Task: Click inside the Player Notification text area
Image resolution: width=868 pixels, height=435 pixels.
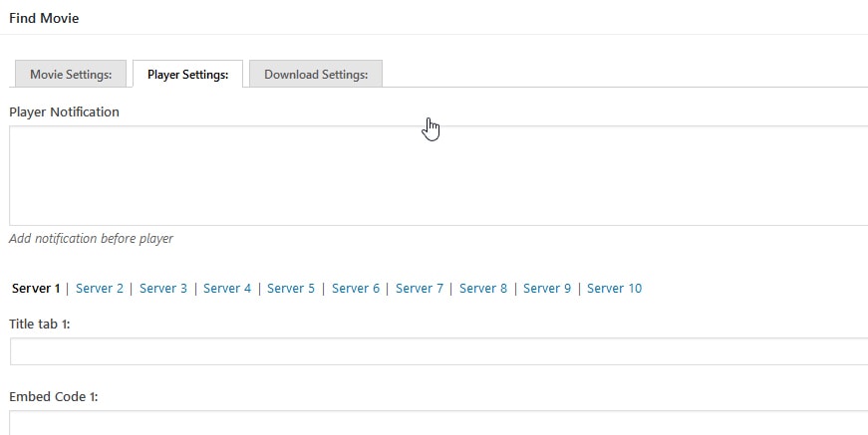Action: pos(438,175)
